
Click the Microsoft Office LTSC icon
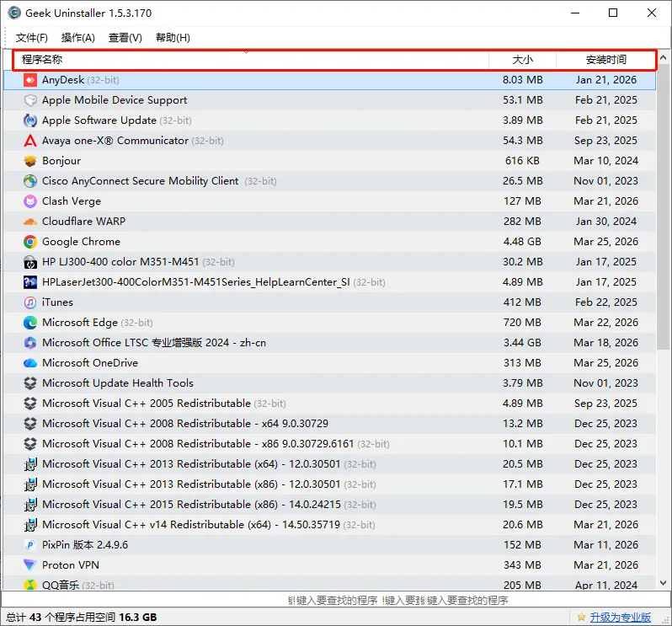[x=30, y=343]
